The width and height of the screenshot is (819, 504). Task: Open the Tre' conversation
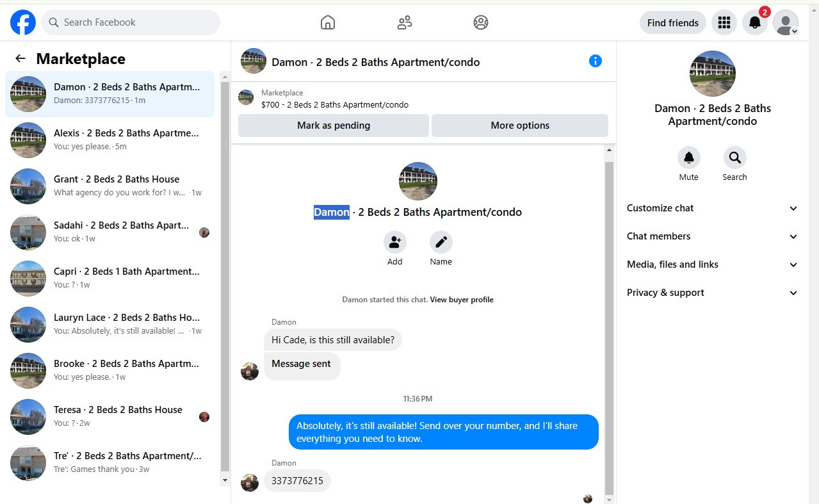click(x=109, y=463)
